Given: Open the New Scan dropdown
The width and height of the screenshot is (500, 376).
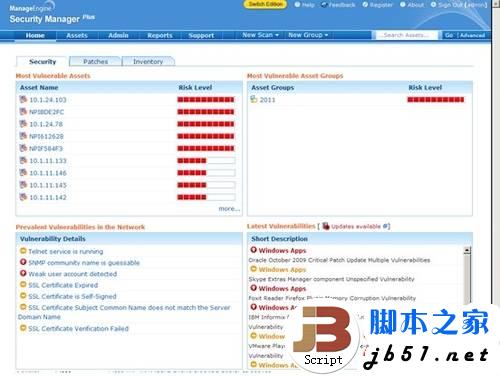Looking at the screenshot, I should click(x=260, y=35).
